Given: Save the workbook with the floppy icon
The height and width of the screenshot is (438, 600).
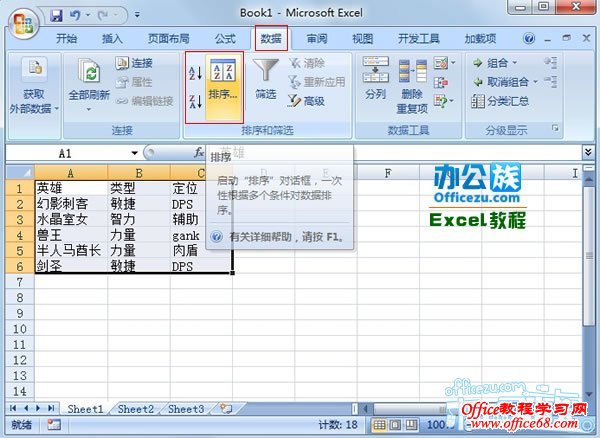Looking at the screenshot, I should (x=56, y=16).
